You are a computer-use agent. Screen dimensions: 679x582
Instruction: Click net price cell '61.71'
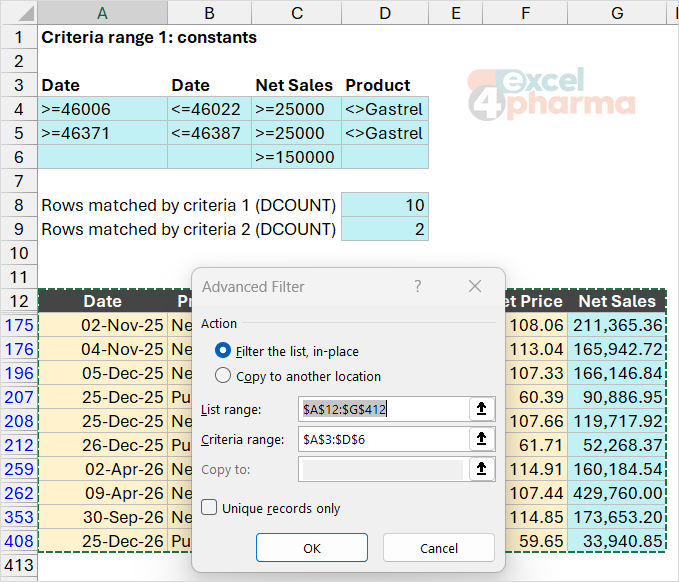(x=536, y=445)
